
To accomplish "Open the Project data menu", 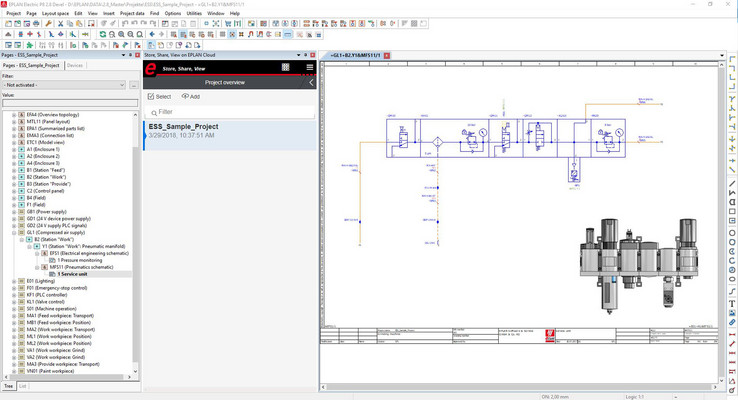I will (134, 13).
